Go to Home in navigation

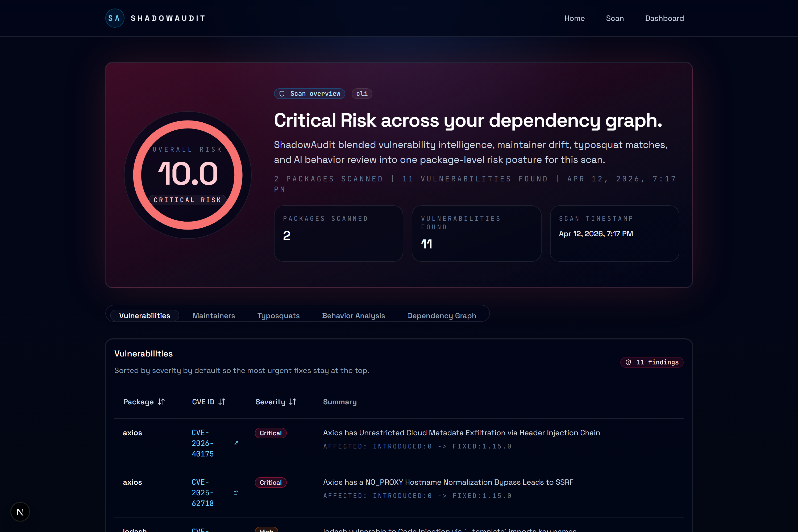[574, 18]
